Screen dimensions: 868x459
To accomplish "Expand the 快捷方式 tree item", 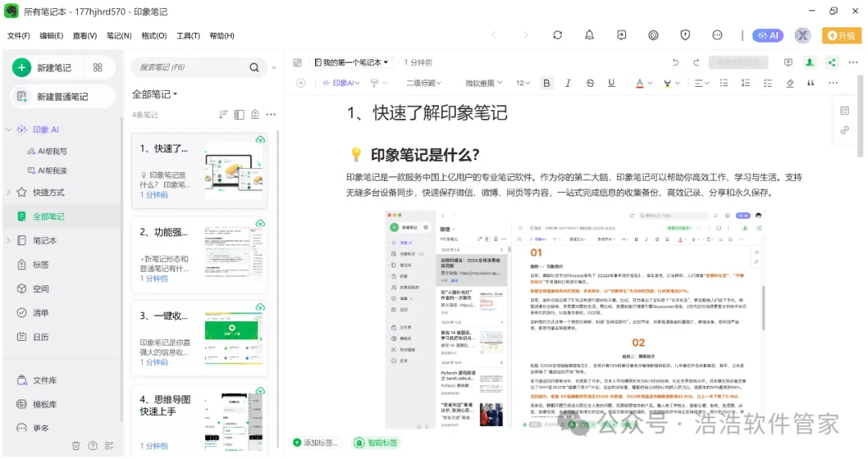I will click(8, 192).
